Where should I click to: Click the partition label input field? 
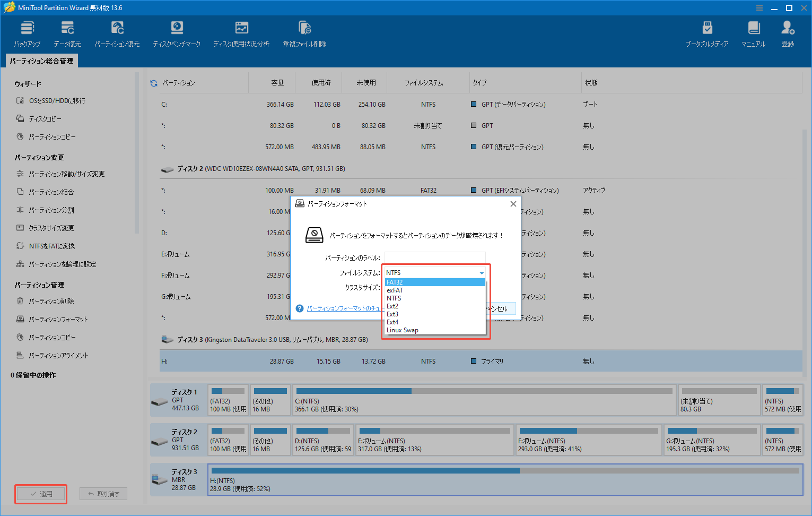tap(435, 256)
